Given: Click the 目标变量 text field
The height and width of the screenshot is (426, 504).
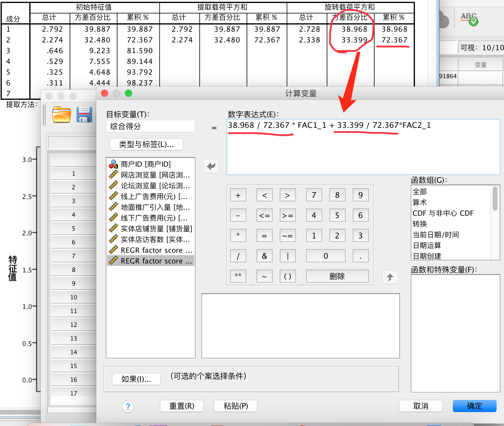Looking at the screenshot, I should point(151,126).
